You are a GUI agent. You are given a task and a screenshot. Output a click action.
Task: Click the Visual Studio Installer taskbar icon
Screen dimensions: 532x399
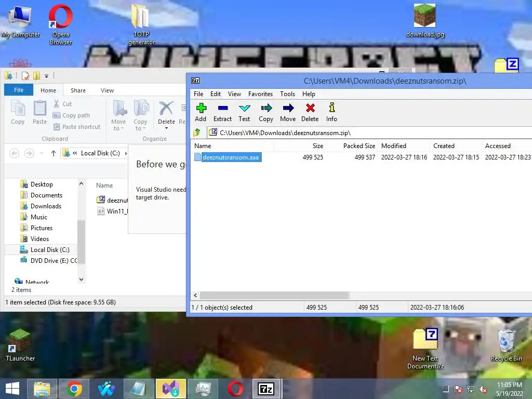click(x=170, y=389)
